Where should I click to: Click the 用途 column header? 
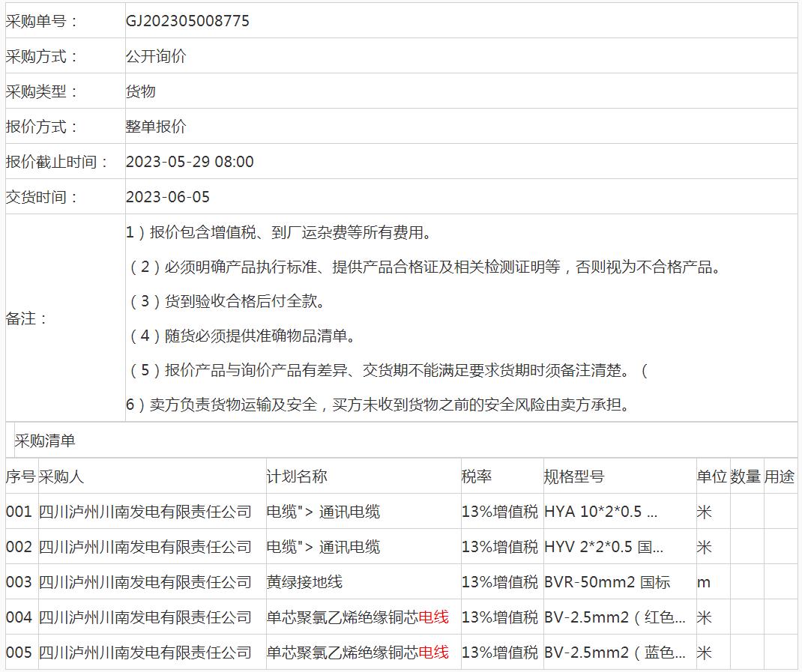[x=780, y=476]
